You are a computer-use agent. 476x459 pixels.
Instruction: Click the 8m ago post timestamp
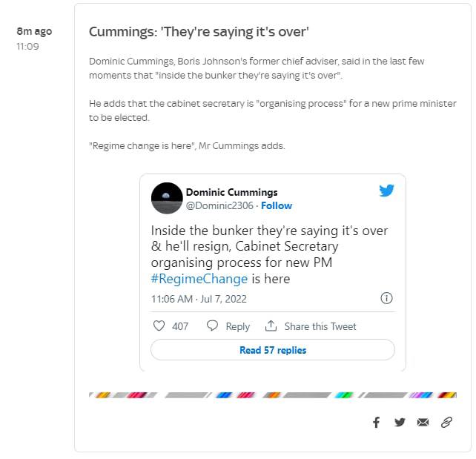pos(34,32)
